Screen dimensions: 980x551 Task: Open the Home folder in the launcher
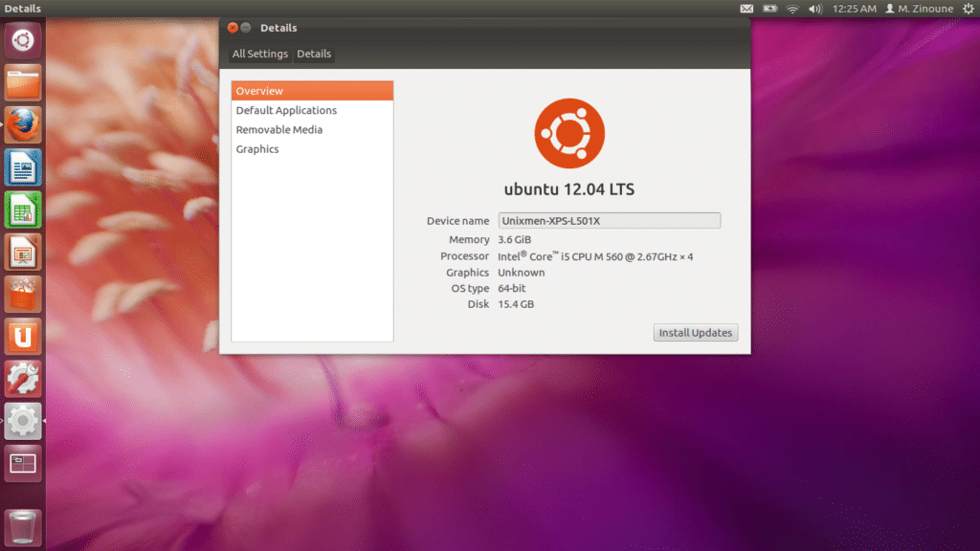point(22,83)
